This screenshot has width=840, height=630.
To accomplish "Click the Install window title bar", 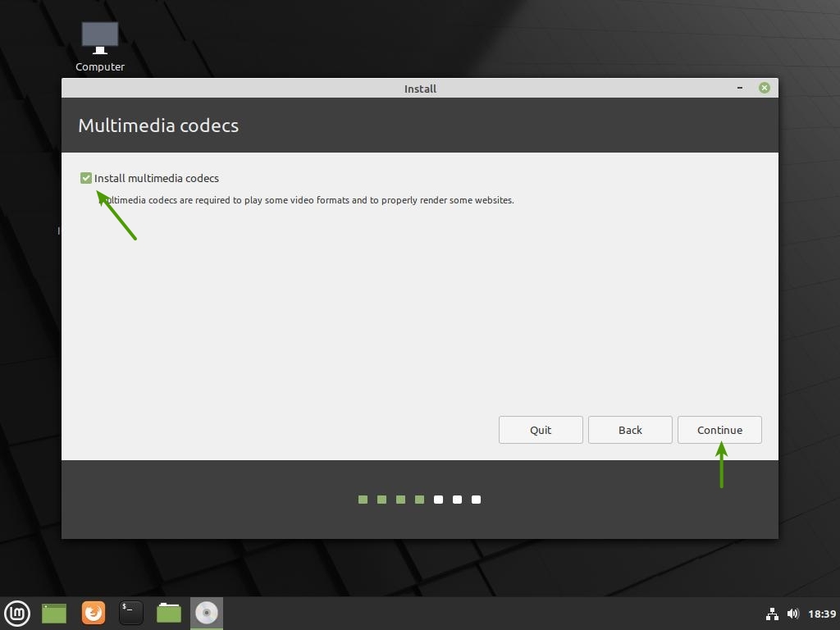I will coord(420,89).
